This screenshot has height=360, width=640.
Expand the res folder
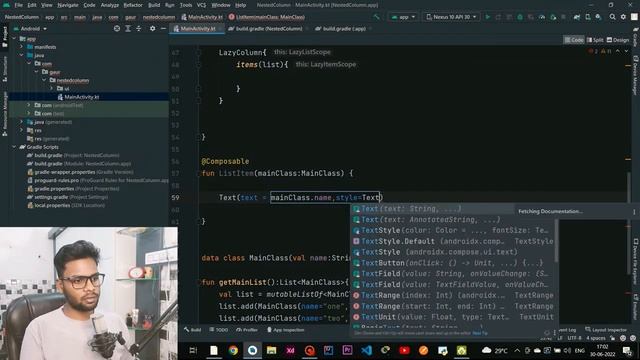point(22,130)
